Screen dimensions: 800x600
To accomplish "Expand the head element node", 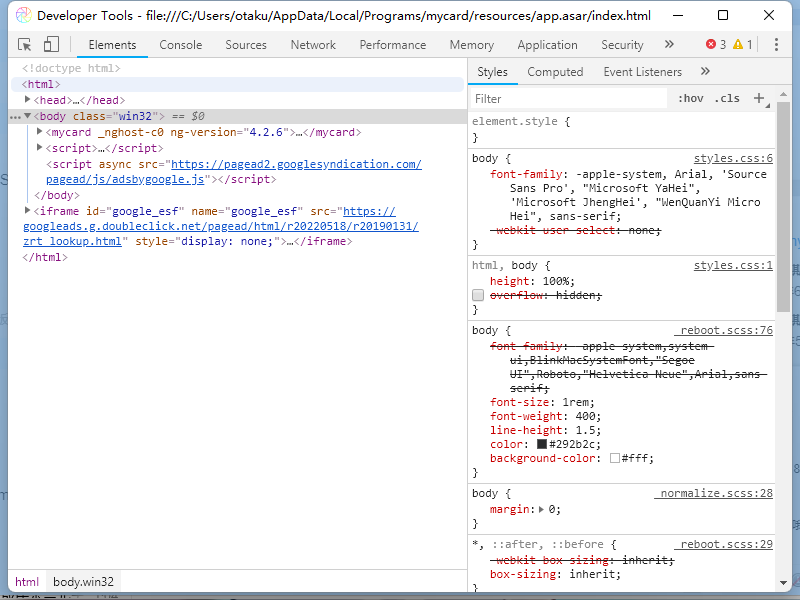I will pyautogui.click(x=28, y=99).
